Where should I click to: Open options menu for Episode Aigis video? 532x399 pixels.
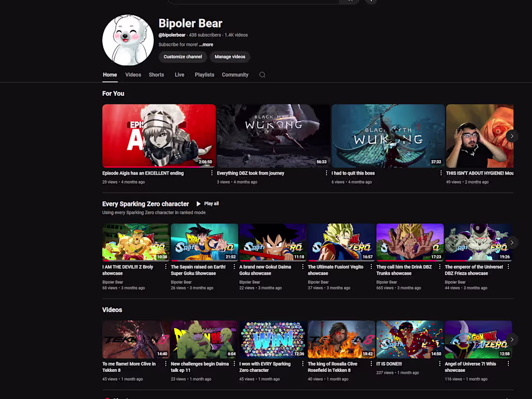pos(212,173)
